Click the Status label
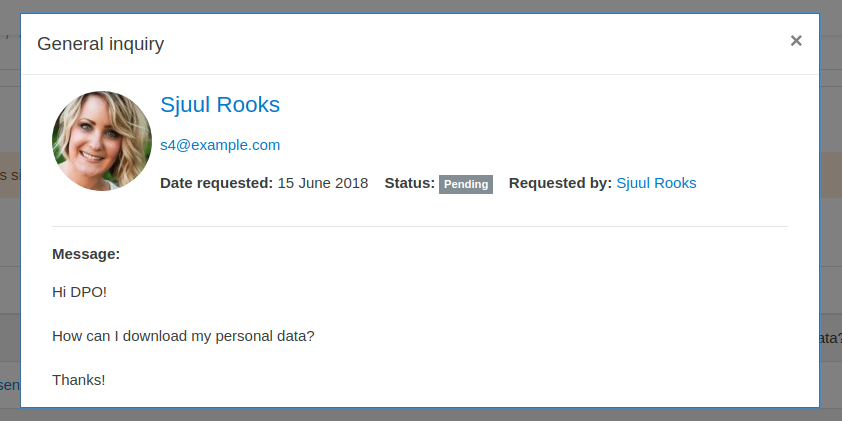The height and width of the screenshot is (421, 842). point(410,183)
